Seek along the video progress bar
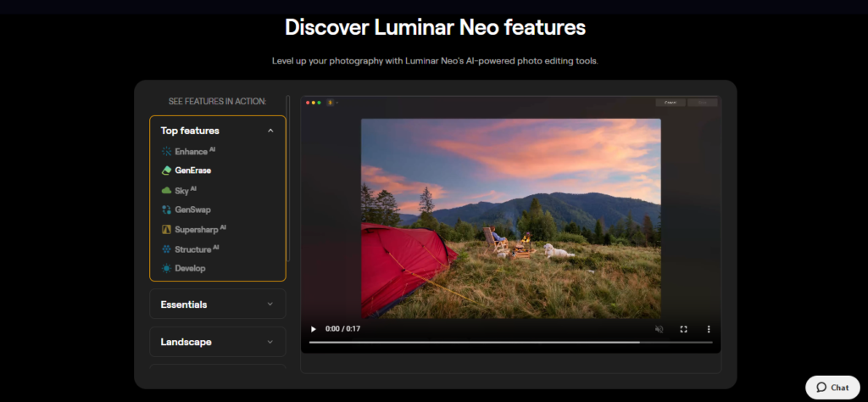This screenshot has height=402, width=868. [510, 342]
